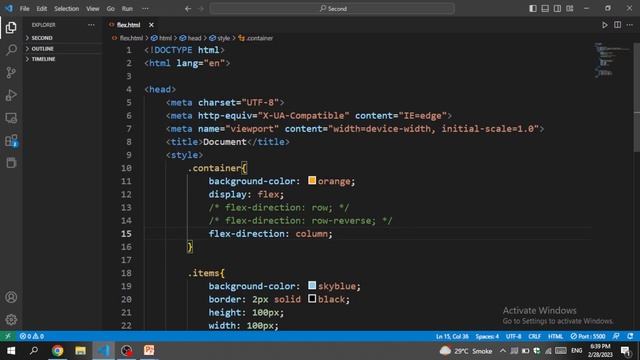The height and width of the screenshot is (360, 640).
Task: Open the black color swatch picker
Action: [312, 298]
